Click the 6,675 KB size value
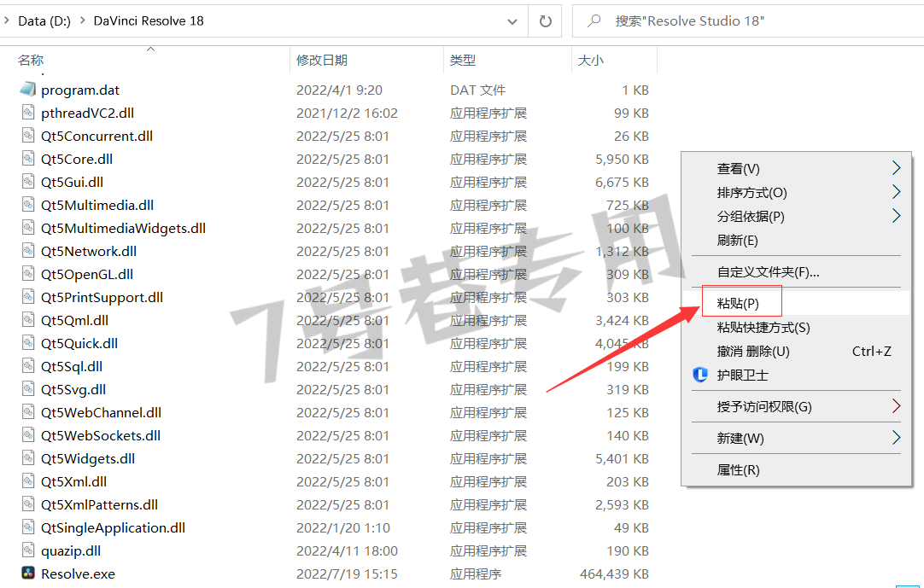Screen dimensions: 924x588 pyautogui.click(x=622, y=182)
